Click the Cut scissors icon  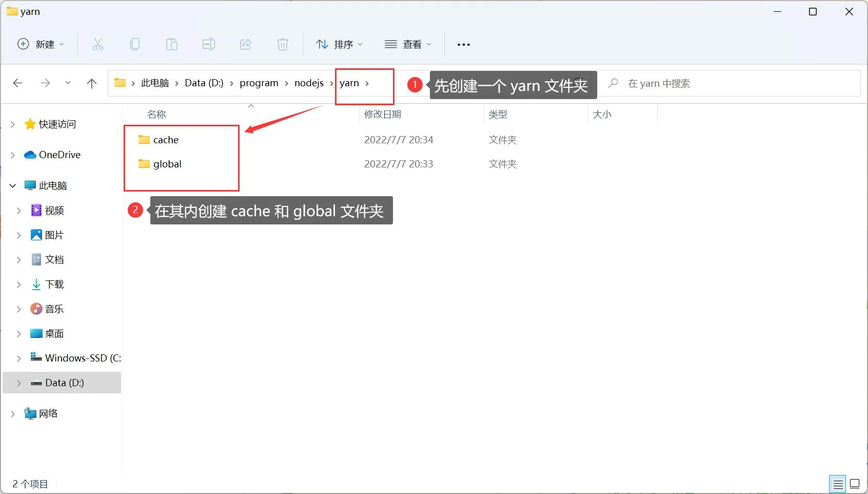(x=97, y=45)
